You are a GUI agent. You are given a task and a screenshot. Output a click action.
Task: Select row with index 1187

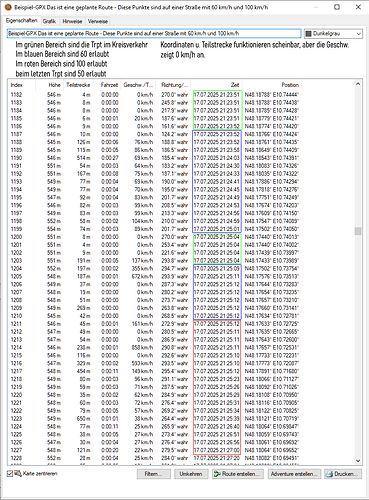(x=155, y=134)
